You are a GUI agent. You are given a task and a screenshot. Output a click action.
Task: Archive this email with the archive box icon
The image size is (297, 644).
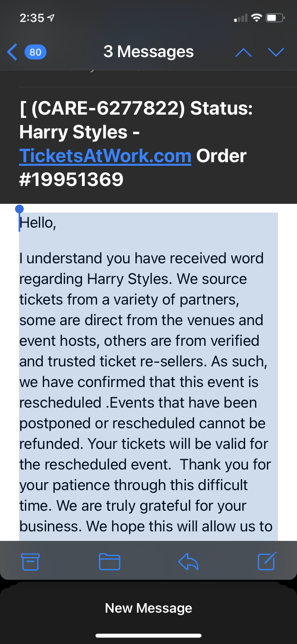[30, 562]
